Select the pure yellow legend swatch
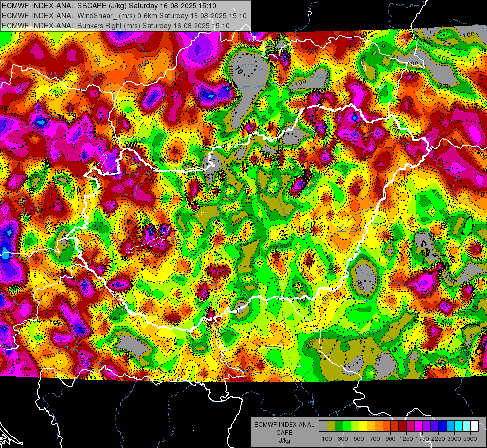The width and height of the screenshot is (487, 448). pyautogui.click(x=363, y=426)
